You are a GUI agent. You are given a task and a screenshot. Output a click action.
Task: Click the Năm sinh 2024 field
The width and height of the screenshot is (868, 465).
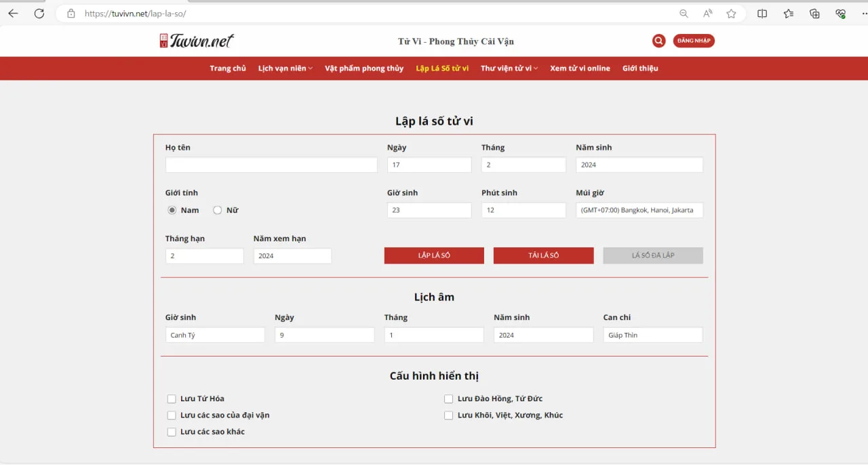[639, 165]
